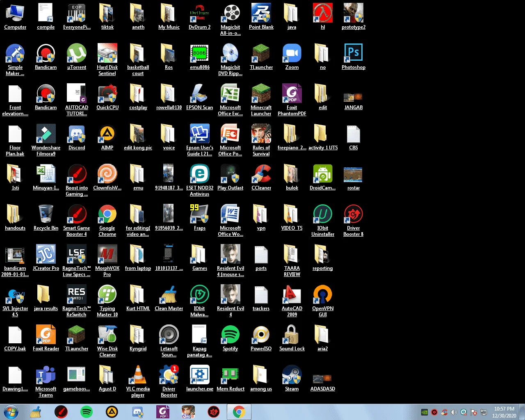Launch QuickCPU shortcut
The width and height of the screenshot is (525, 420).
(x=107, y=97)
